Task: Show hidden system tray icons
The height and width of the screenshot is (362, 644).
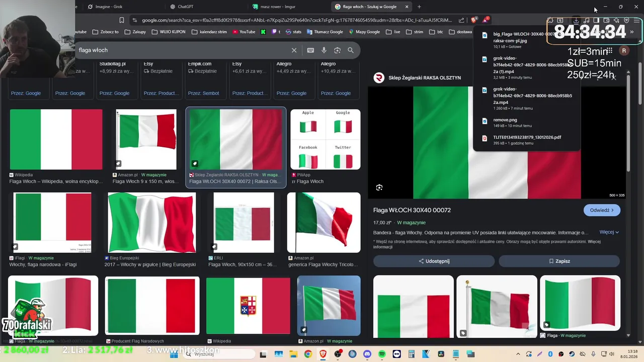Action: pos(519,354)
